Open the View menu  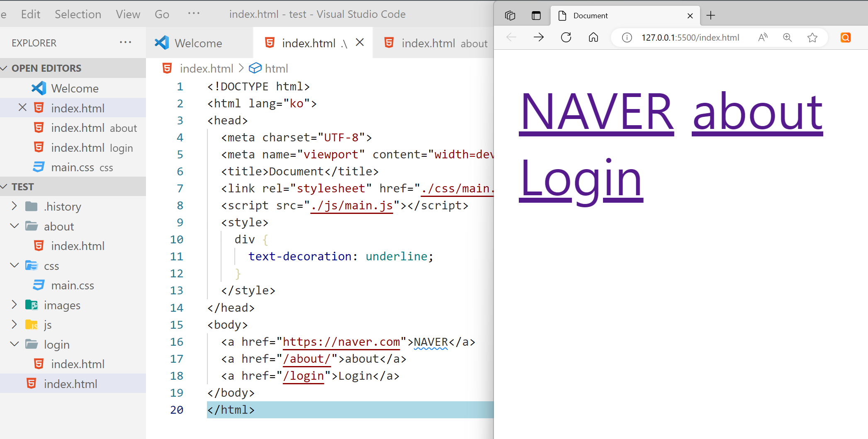128,15
